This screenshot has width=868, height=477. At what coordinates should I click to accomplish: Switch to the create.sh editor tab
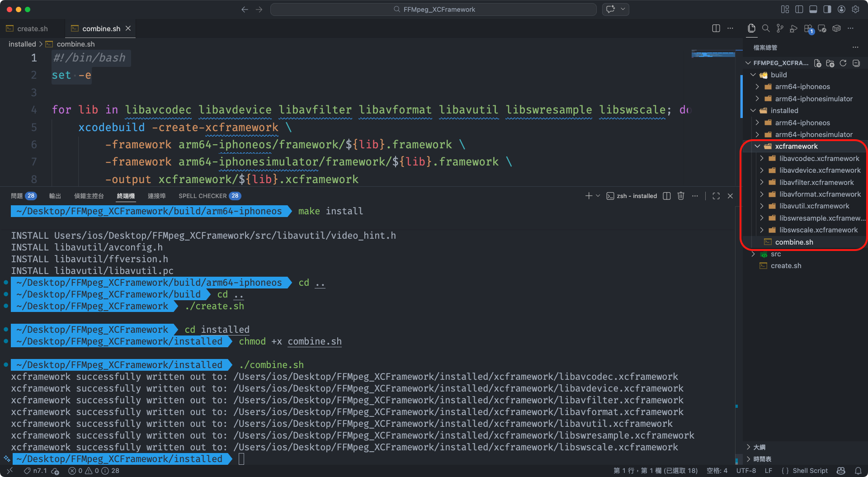point(32,28)
